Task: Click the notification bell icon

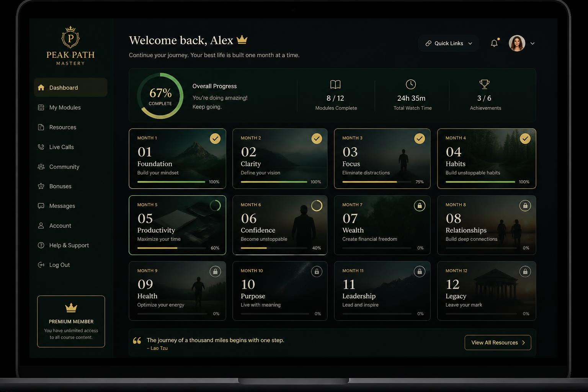Action: tap(494, 43)
